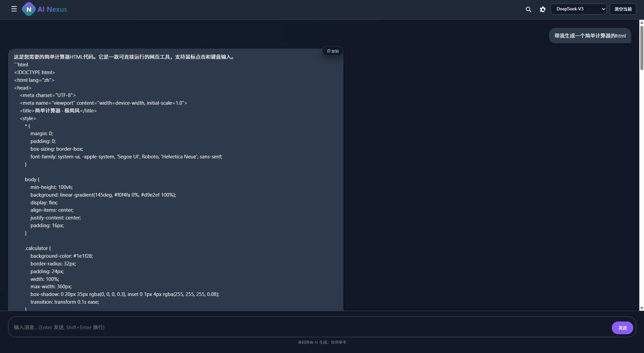The width and height of the screenshot is (644, 353).
Task: Click the scrollbar up arrow
Action: [x=641, y=22]
